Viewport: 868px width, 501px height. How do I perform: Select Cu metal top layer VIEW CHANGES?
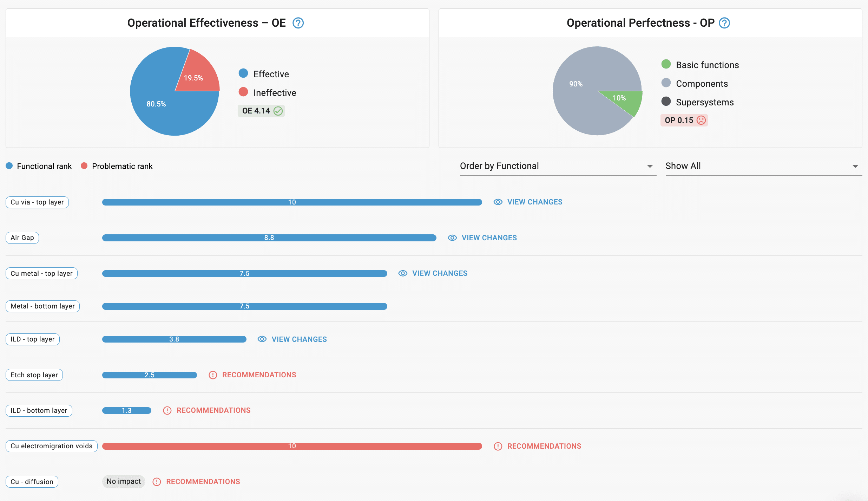click(439, 273)
